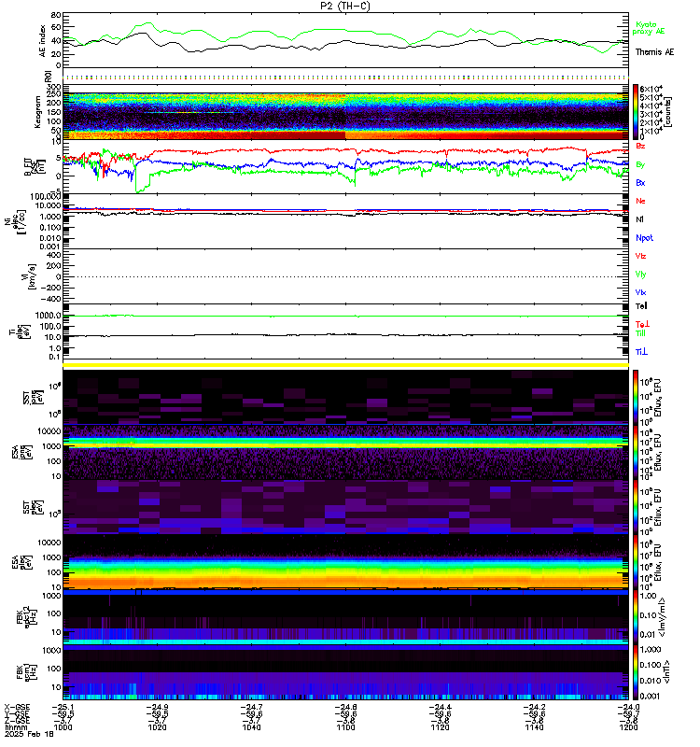
Task: Click inside the ESA ions energy spectrogram
Action: coord(345,452)
